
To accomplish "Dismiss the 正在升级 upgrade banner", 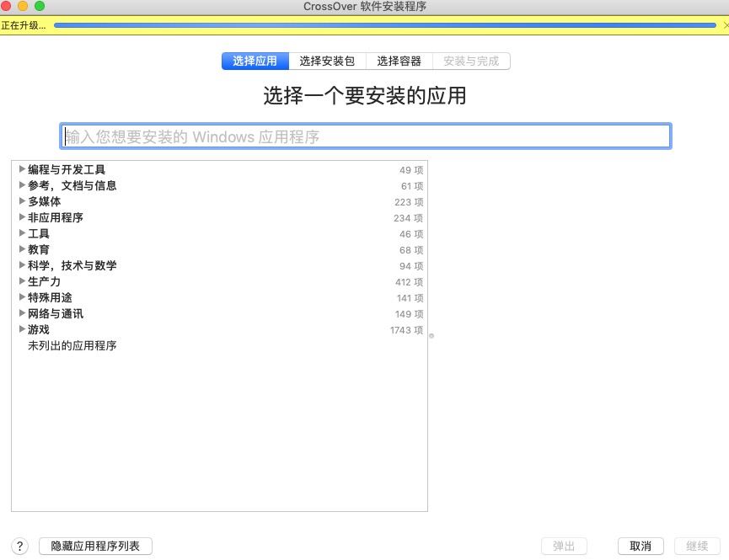I will [x=726, y=25].
